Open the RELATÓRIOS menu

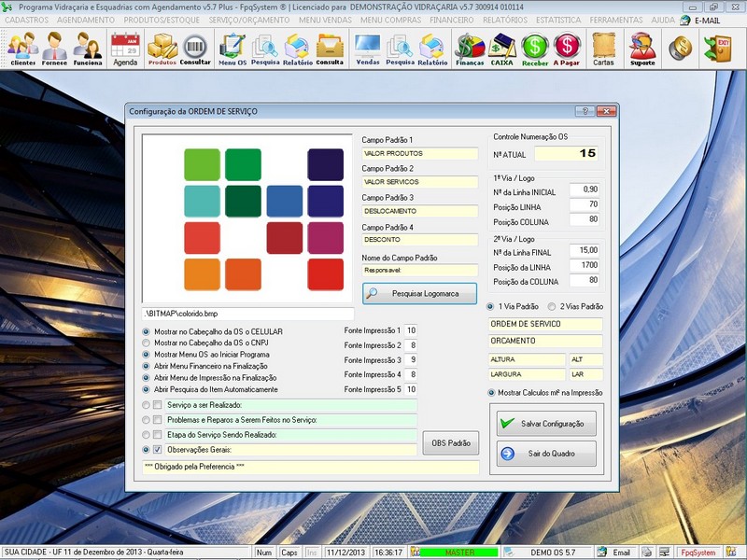click(x=505, y=20)
